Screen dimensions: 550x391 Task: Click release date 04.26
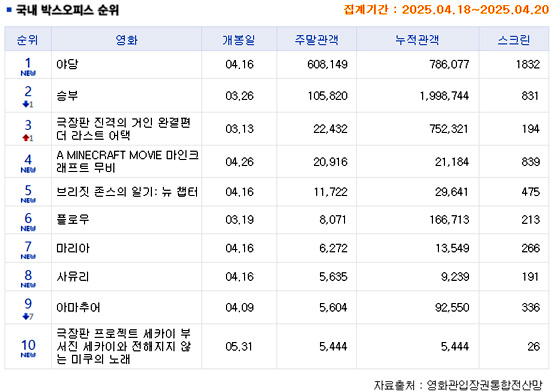tap(240, 162)
